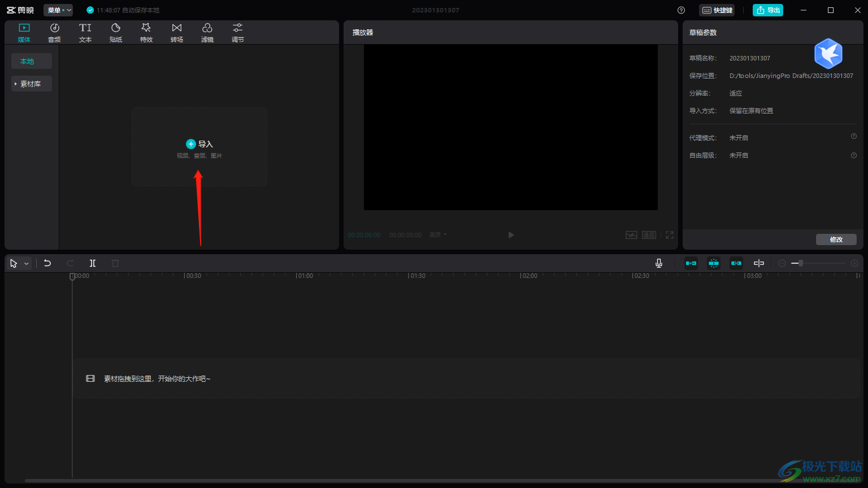Viewport: 868px width, 488px height.
Task: Toggle preview axis on timeline
Action: click(x=759, y=263)
